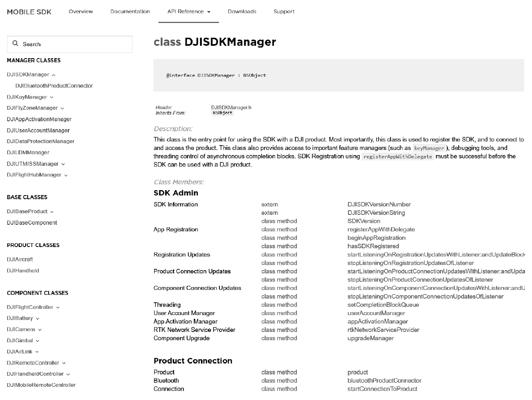Expand the DJIAirLink chevron
This screenshot has width=532, height=400.
(37, 352)
